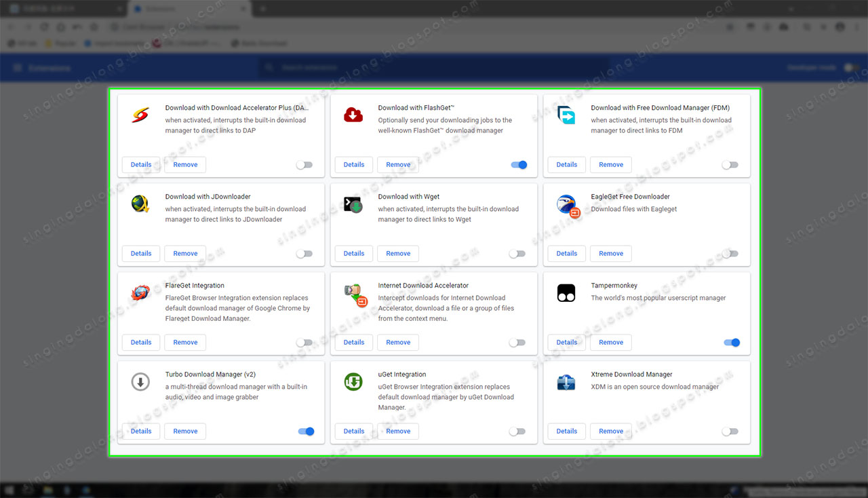Click the Internet Download Accelerator icon
Image resolution: width=868 pixels, height=498 pixels.
(x=355, y=294)
